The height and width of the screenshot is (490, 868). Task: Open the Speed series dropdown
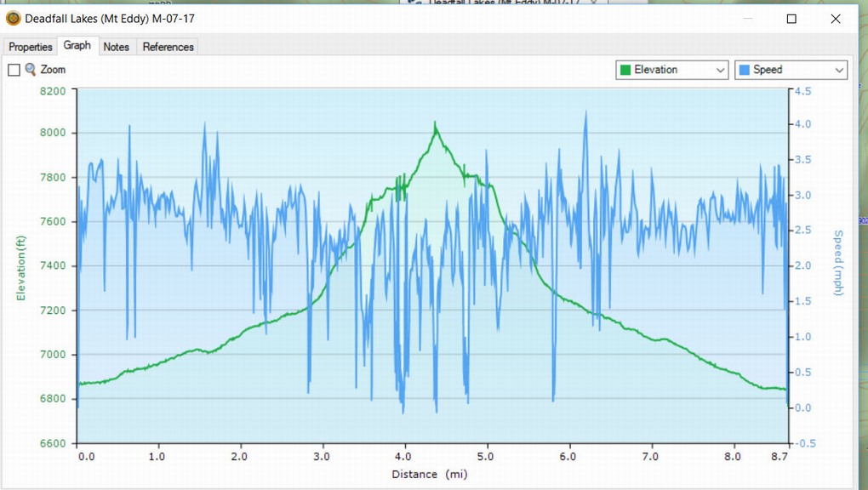click(x=791, y=70)
